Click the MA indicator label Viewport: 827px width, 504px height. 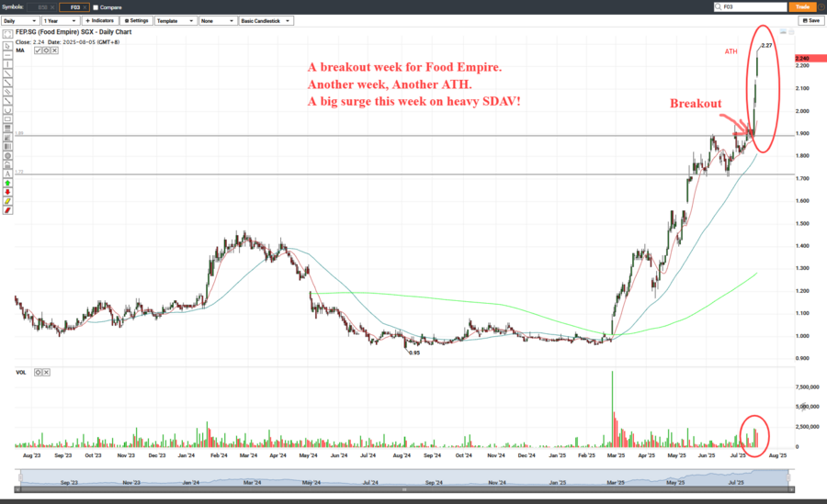[20, 50]
